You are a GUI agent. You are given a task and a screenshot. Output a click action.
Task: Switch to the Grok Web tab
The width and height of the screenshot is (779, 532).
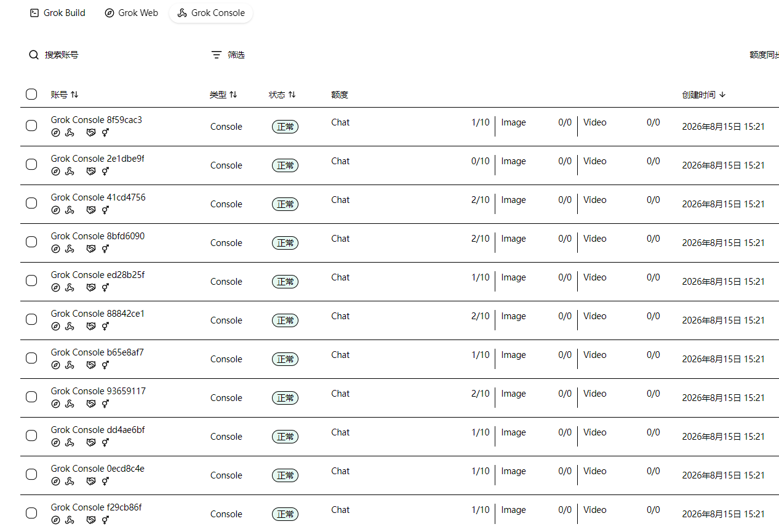[132, 13]
